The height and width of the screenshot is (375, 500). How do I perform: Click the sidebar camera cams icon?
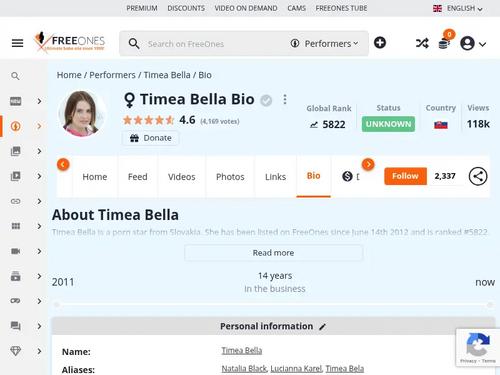pyautogui.click(x=16, y=251)
